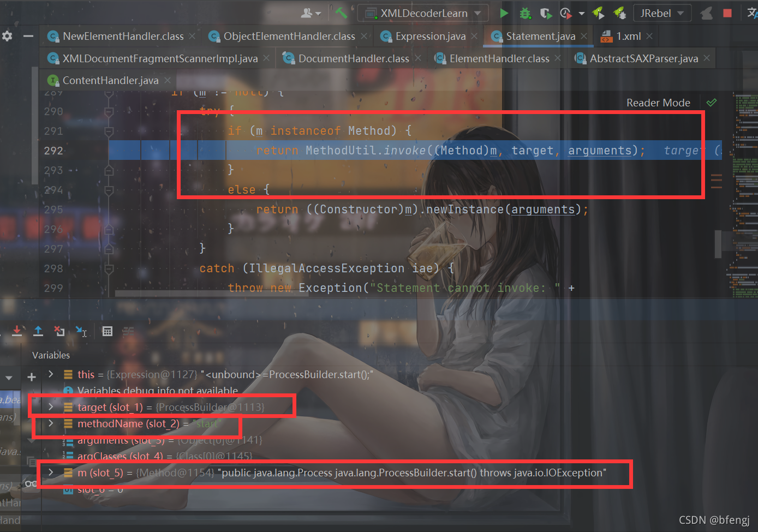Click Run to Cursor icon
Viewport: 758px width, 532px height.
click(81, 331)
